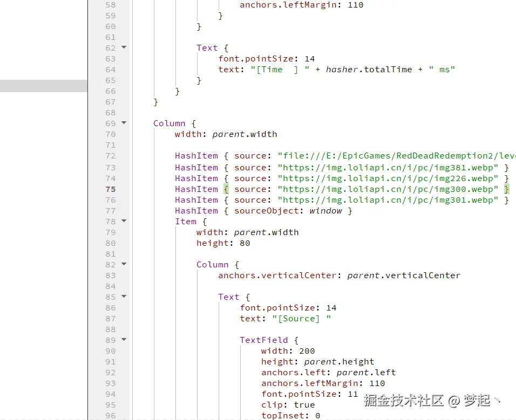This screenshot has width=516, height=420.
Task: Collapse the Column block at line 69
Action: (124, 123)
